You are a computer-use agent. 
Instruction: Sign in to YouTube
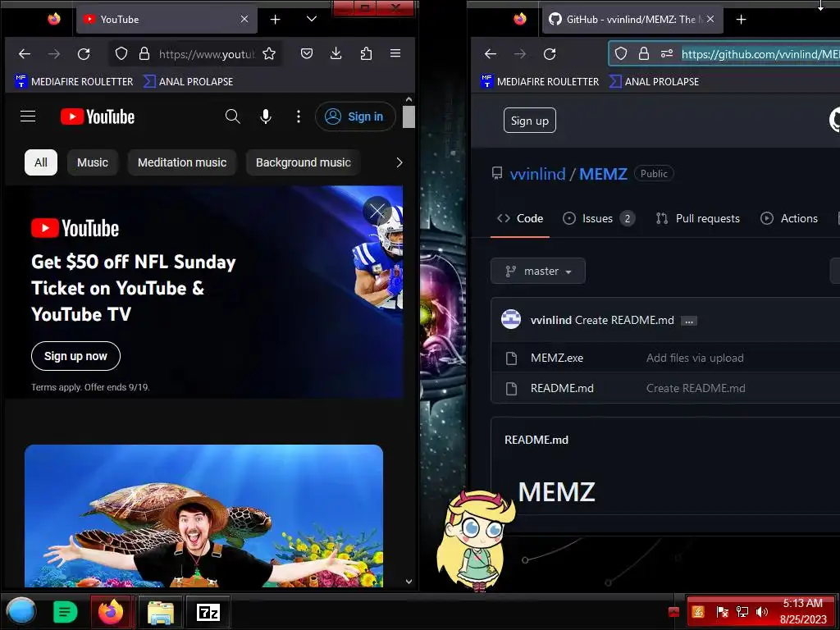[x=354, y=116]
